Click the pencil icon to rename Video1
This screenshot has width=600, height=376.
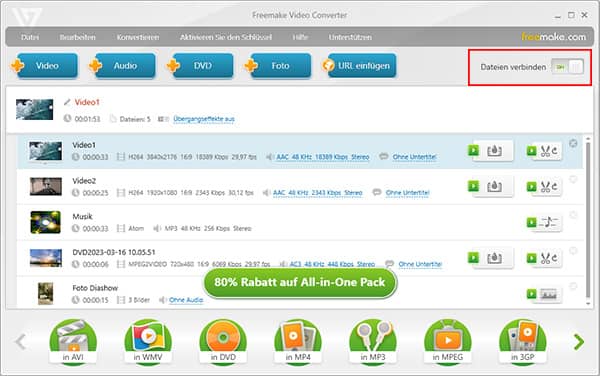coord(67,102)
